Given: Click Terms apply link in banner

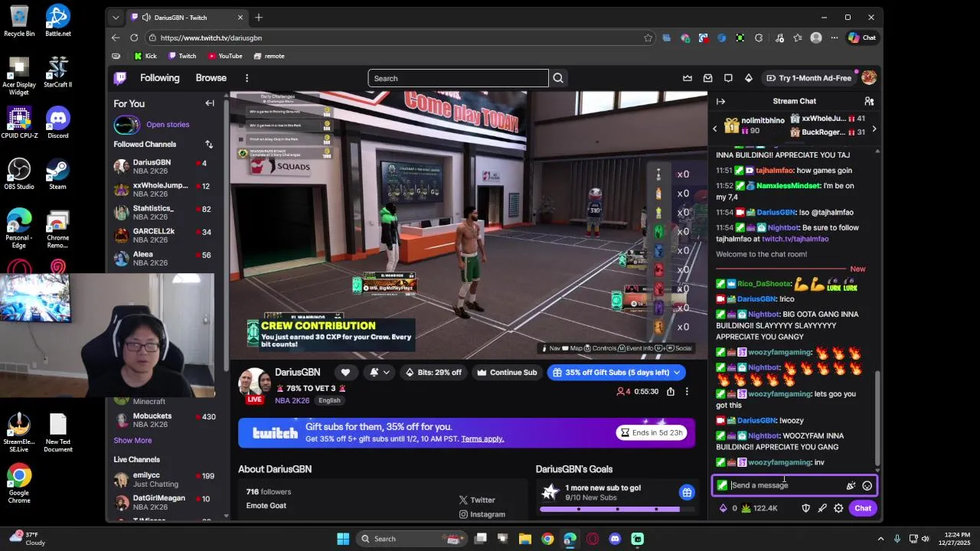Looking at the screenshot, I should tap(482, 439).
